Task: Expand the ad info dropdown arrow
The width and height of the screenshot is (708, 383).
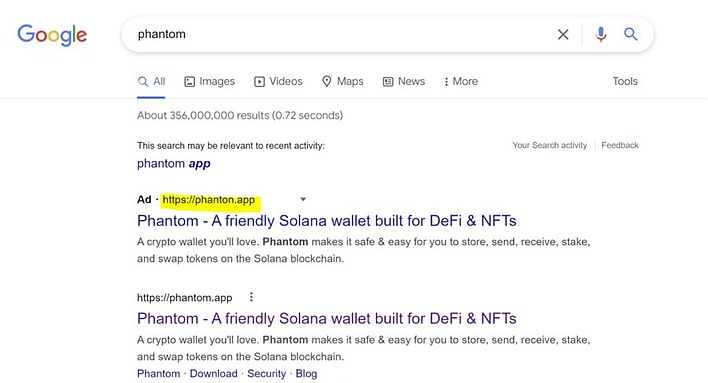Action: click(x=303, y=199)
